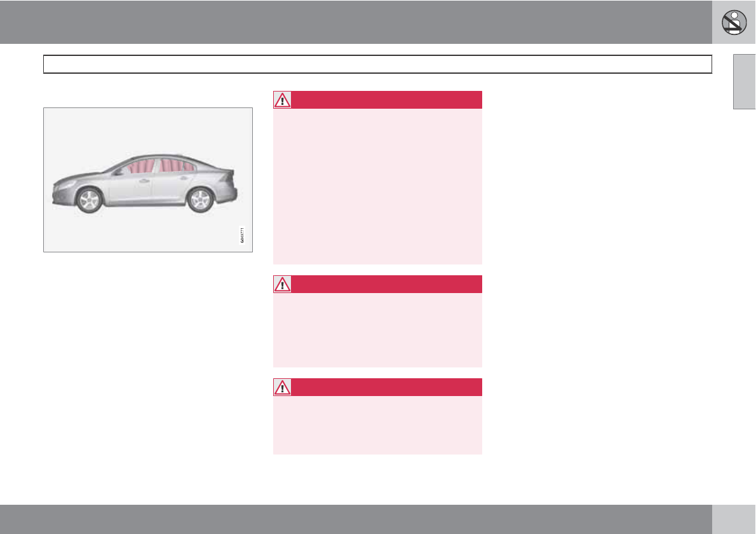
Task: Click the page number box in bottom corner
Action: click(734, 519)
